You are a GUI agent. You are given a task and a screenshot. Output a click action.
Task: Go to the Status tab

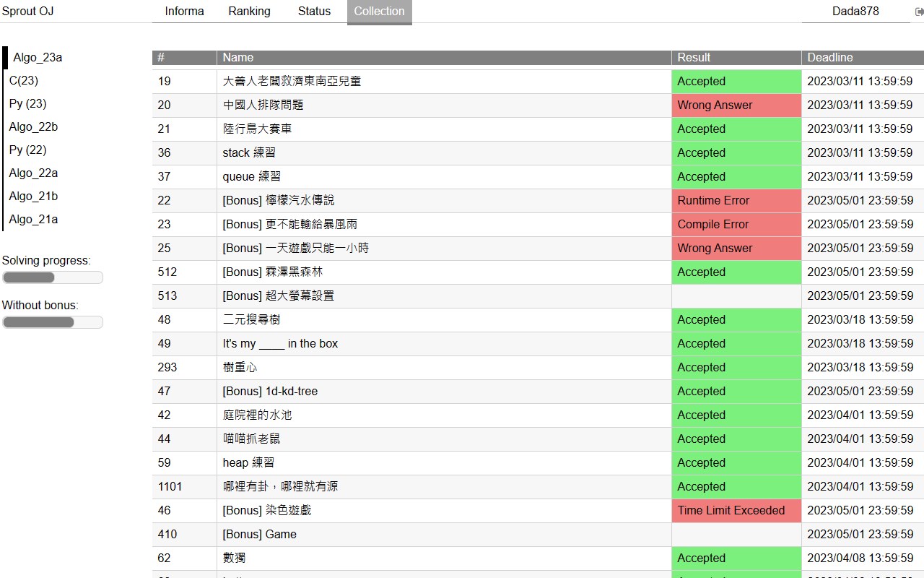pos(314,12)
